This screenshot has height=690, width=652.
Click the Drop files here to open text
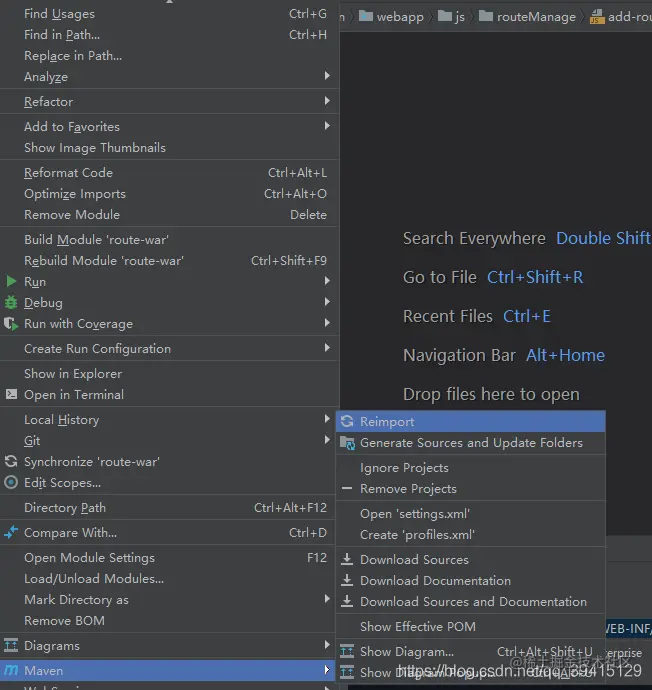click(491, 394)
